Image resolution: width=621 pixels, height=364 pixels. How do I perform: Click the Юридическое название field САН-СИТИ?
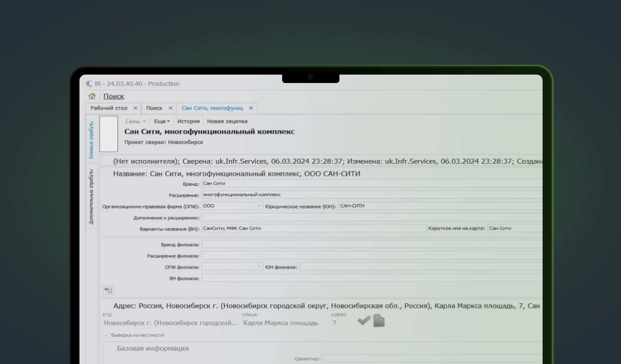[x=440, y=206]
